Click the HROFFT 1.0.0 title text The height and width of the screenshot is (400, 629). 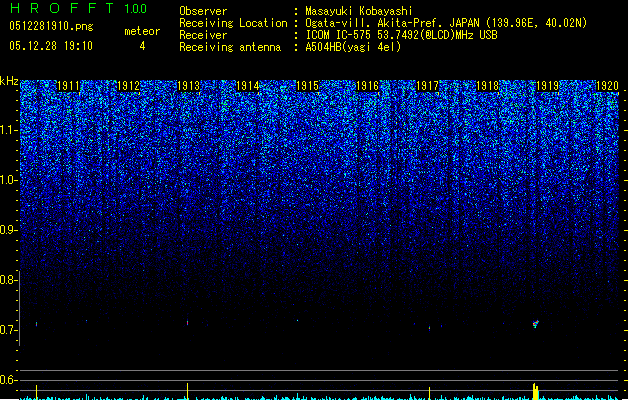78,8
